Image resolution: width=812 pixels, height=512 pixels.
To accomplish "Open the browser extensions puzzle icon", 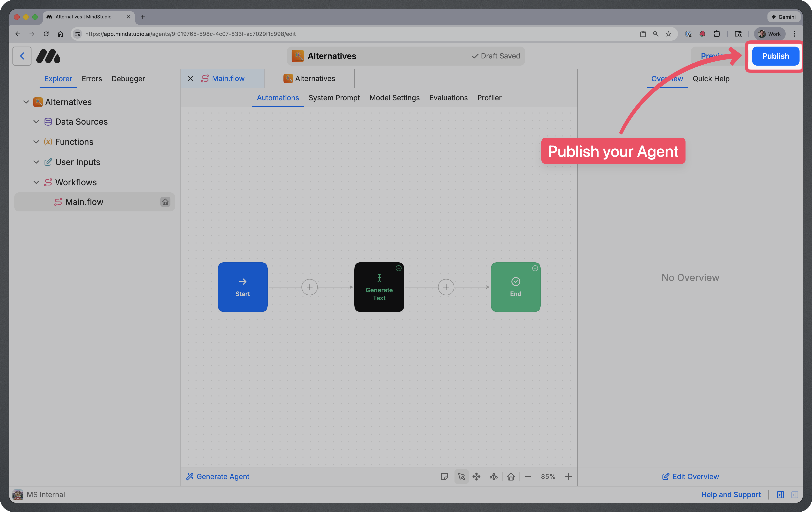I will click(717, 34).
